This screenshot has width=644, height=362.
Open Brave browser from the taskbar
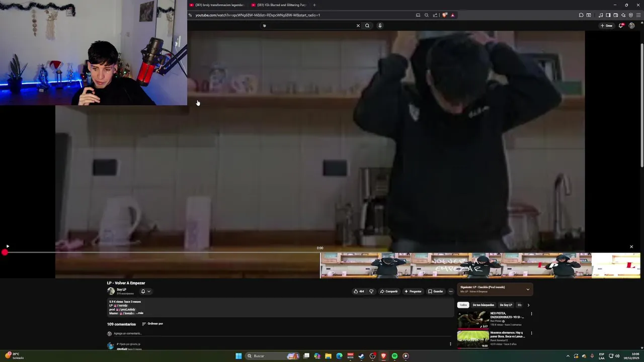point(383,356)
